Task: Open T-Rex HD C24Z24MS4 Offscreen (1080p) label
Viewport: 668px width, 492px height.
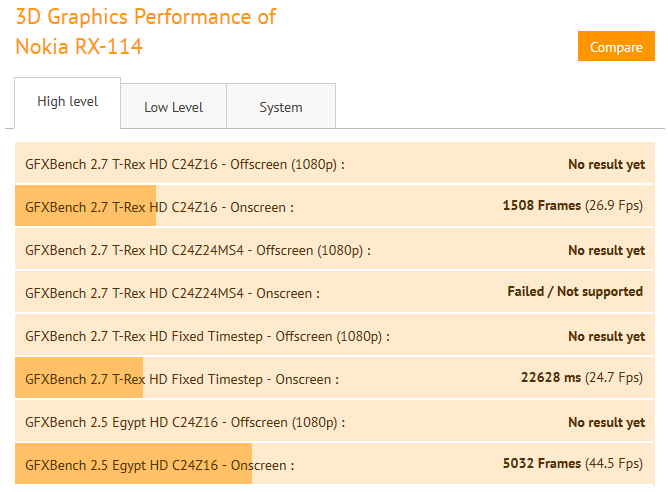Action: pos(197,251)
